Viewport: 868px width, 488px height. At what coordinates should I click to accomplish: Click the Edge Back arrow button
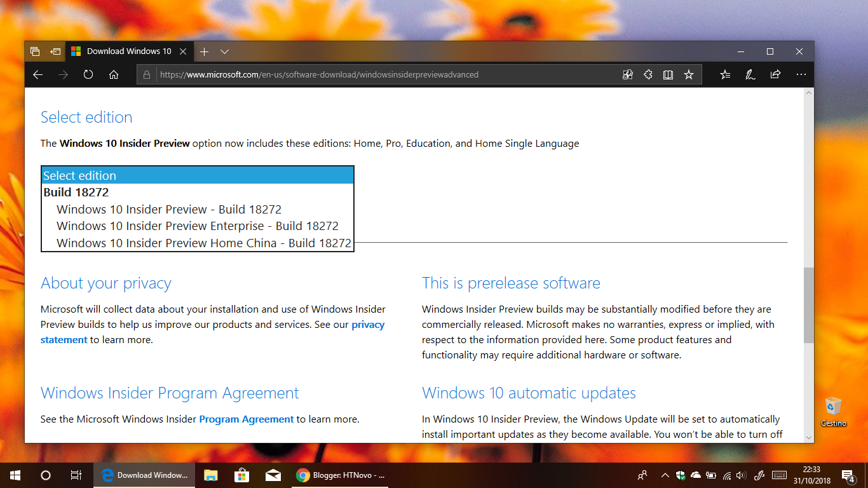[37, 74]
